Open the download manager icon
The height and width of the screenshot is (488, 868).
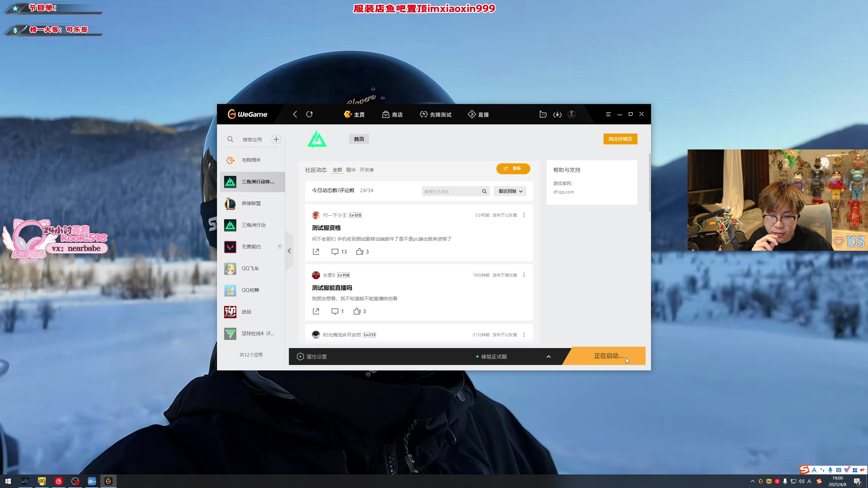pos(557,114)
